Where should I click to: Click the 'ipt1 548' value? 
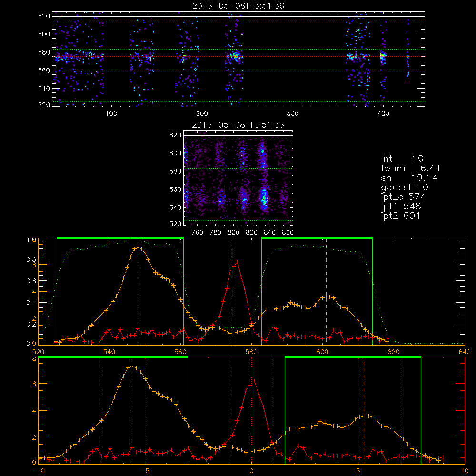coord(401,207)
